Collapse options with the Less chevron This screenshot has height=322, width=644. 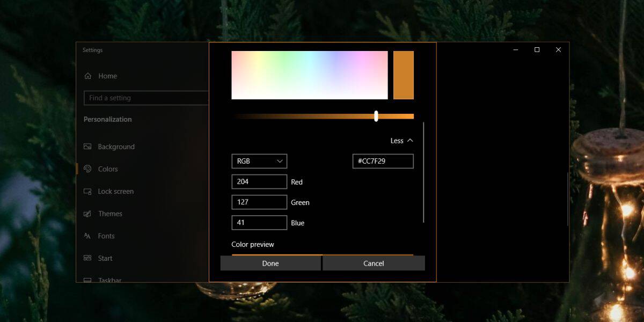410,141
